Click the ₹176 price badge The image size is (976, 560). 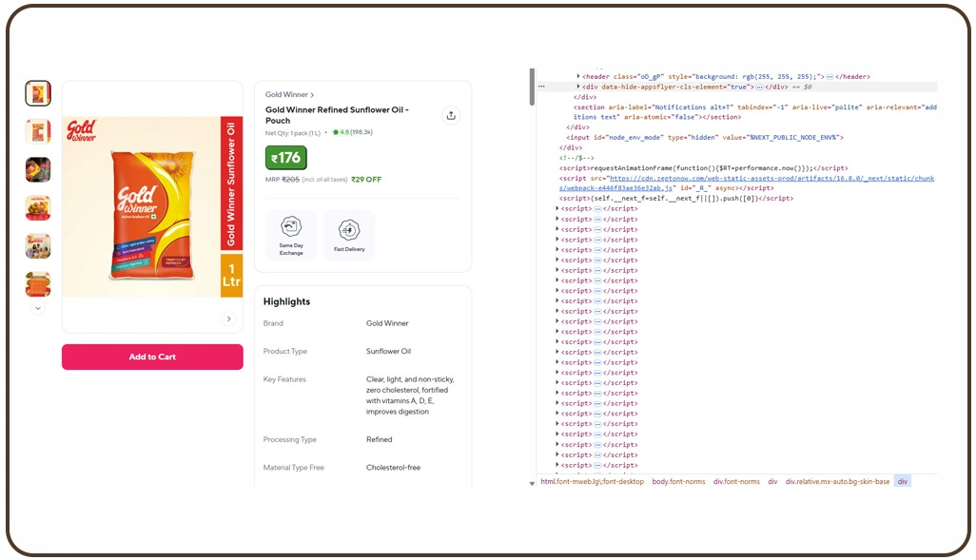285,158
